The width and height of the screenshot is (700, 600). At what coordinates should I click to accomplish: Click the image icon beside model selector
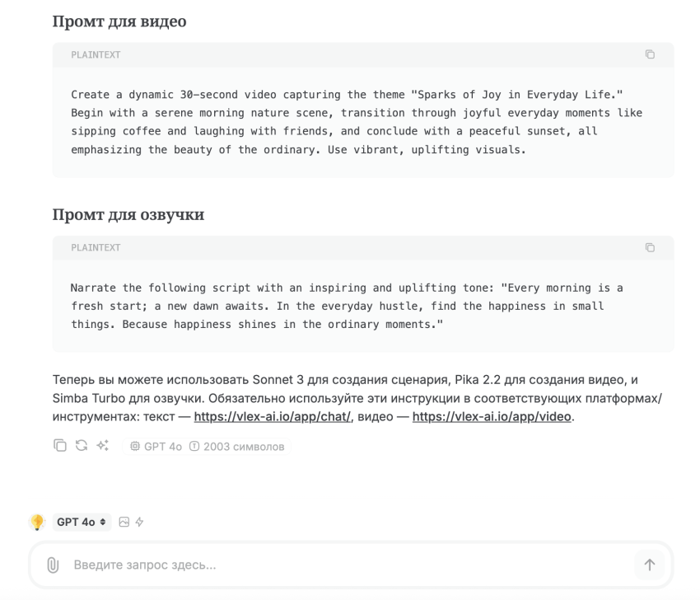124,522
